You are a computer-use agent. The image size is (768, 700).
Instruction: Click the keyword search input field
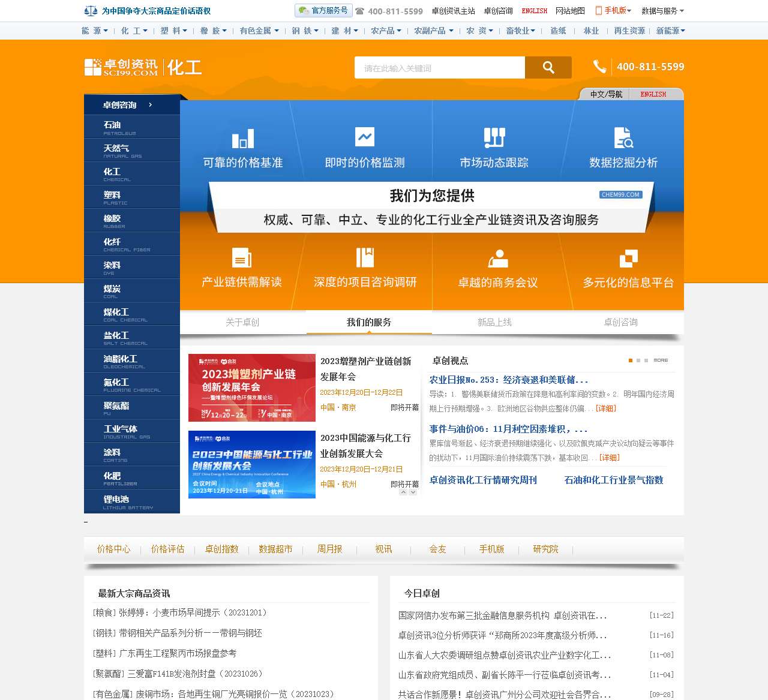[440, 68]
